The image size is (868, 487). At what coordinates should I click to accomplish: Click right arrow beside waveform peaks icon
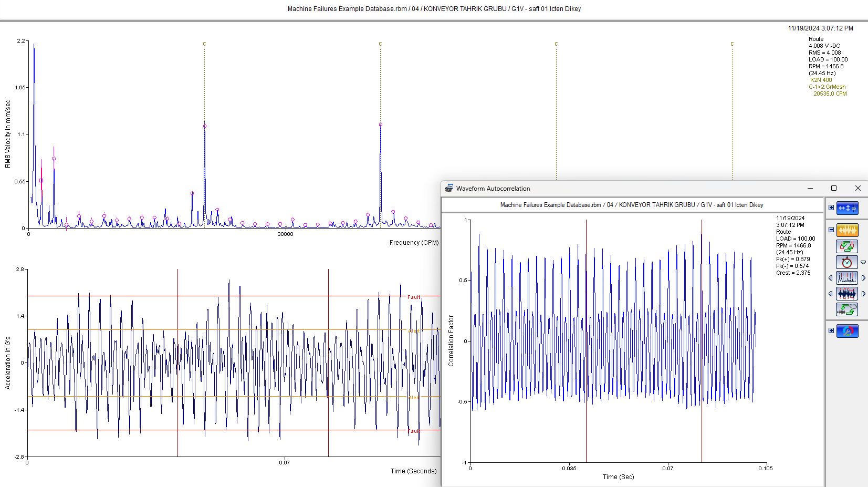[863, 294]
